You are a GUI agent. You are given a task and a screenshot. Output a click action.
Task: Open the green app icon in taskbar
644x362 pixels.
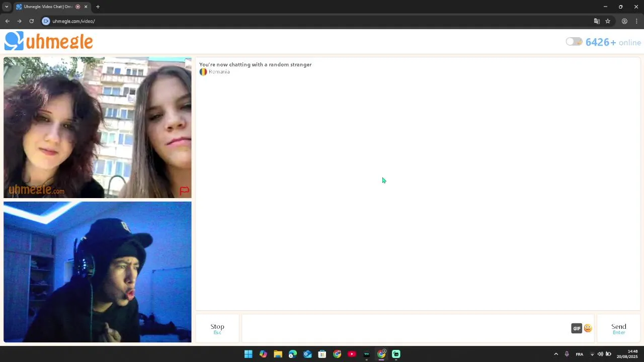coord(396,354)
